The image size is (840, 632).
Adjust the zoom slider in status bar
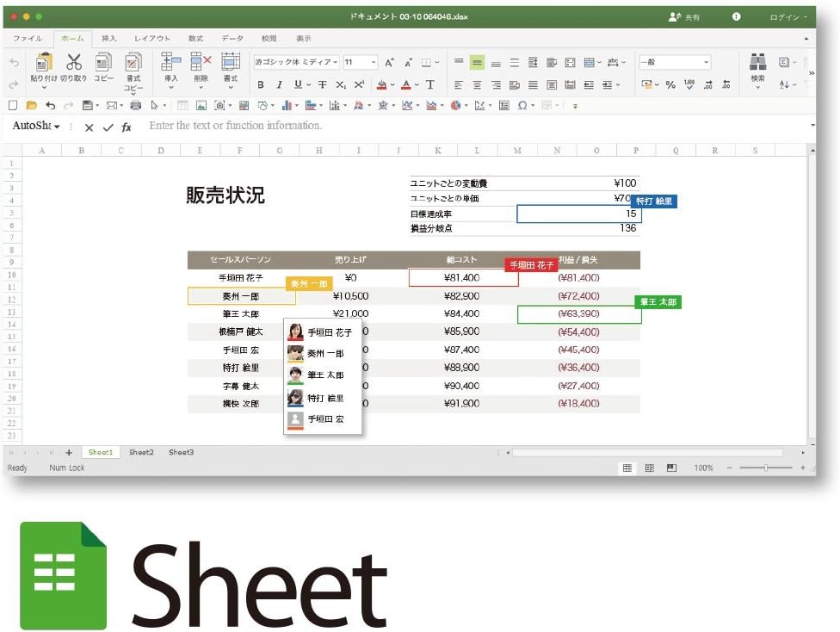pyautogui.click(x=766, y=468)
